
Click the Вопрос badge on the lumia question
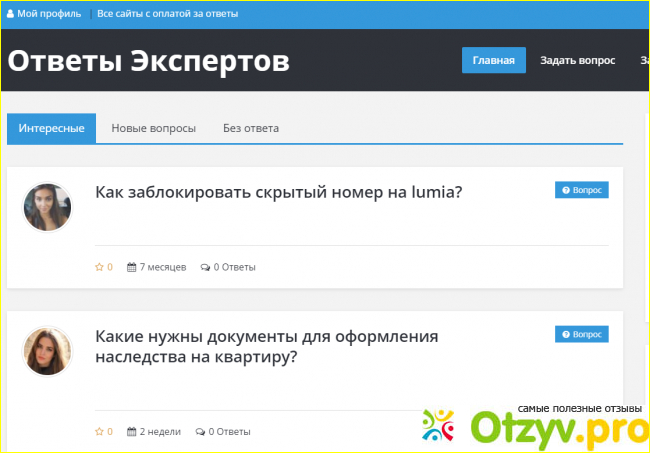[x=581, y=190]
